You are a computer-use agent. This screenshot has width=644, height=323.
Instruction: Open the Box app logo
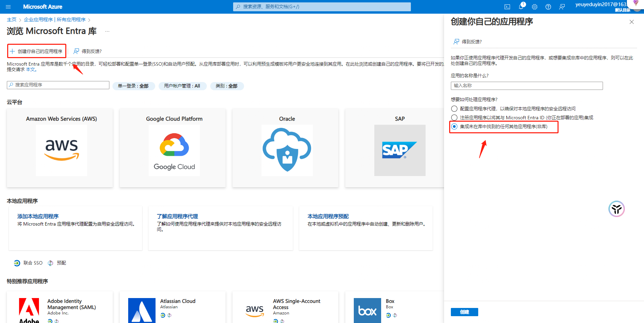(367, 310)
